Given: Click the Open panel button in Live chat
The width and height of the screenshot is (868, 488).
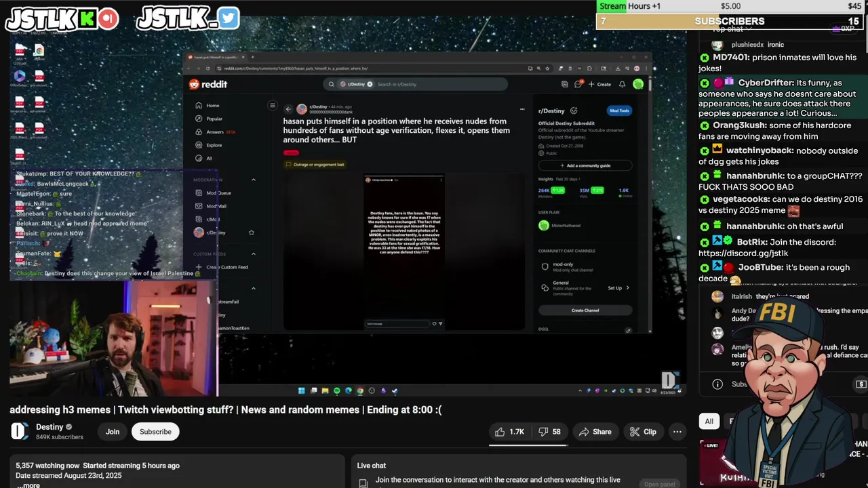Looking at the screenshot, I should pos(659,484).
